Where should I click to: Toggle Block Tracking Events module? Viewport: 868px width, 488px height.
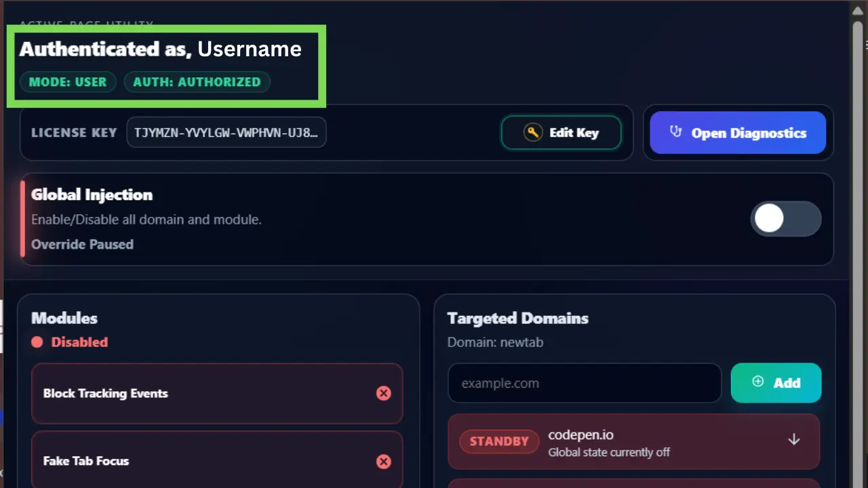click(x=217, y=393)
